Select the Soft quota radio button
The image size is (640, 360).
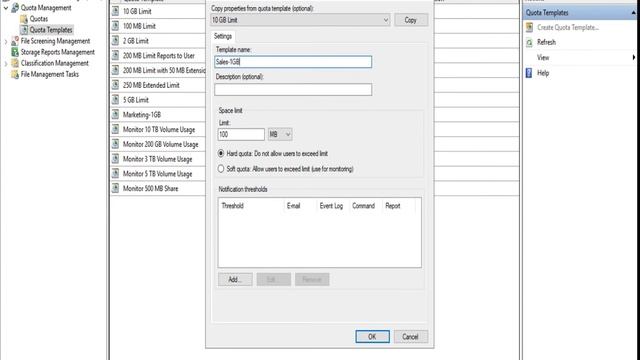(221, 169)
